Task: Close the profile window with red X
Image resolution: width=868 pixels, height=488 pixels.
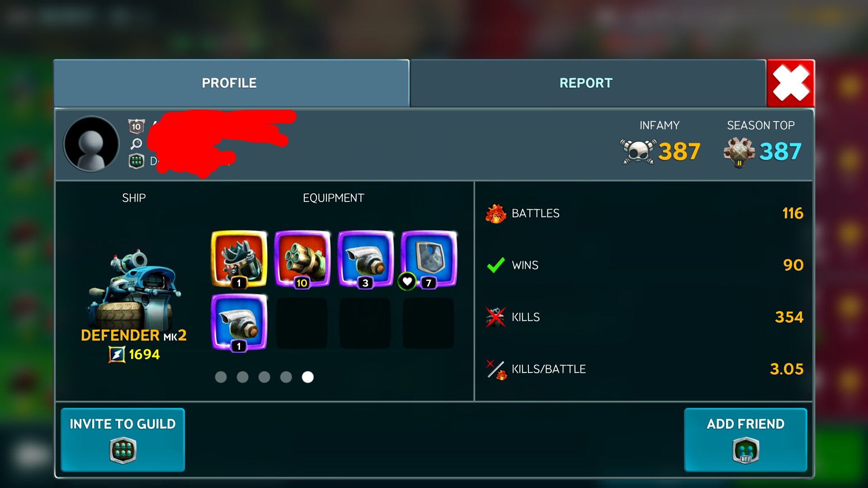Action: [x=791, y=83]
